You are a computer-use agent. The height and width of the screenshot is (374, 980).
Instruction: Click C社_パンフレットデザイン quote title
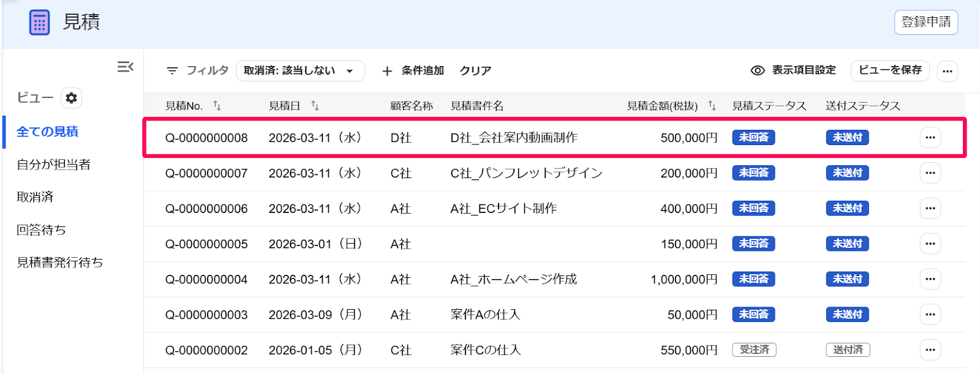coord(527,173)
